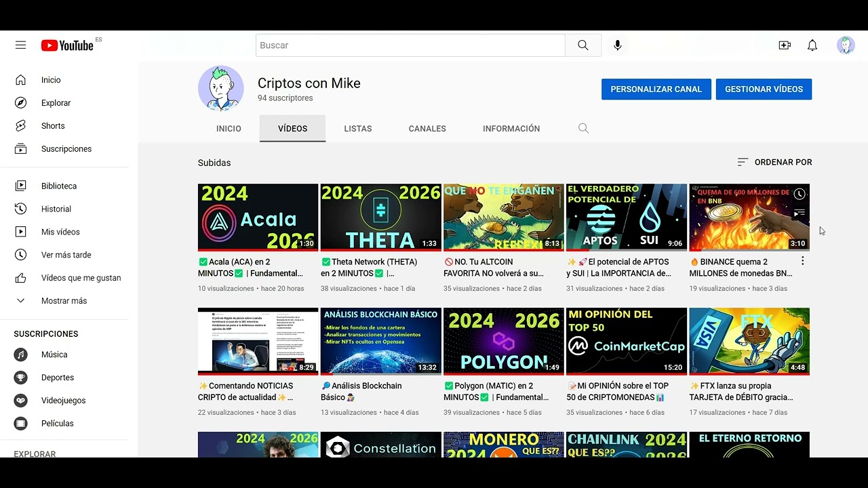
Task: Switch to the CANALES tab
Action: tap(427, 129)
